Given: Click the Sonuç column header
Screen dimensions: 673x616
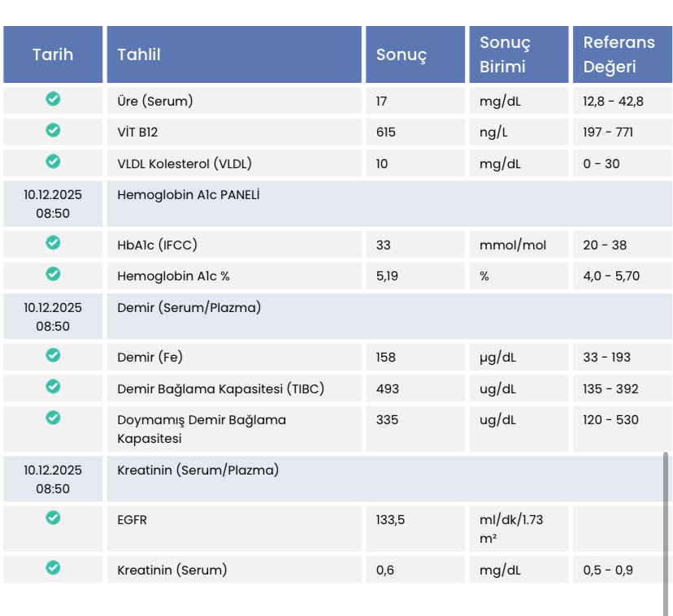Looking at the screenshot, I should tap(415, 54).
